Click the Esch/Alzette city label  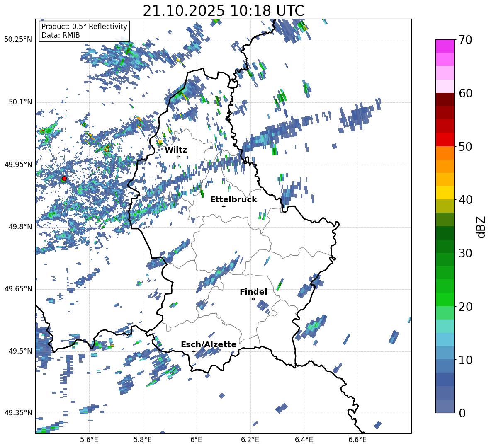[x=209, y=344]
